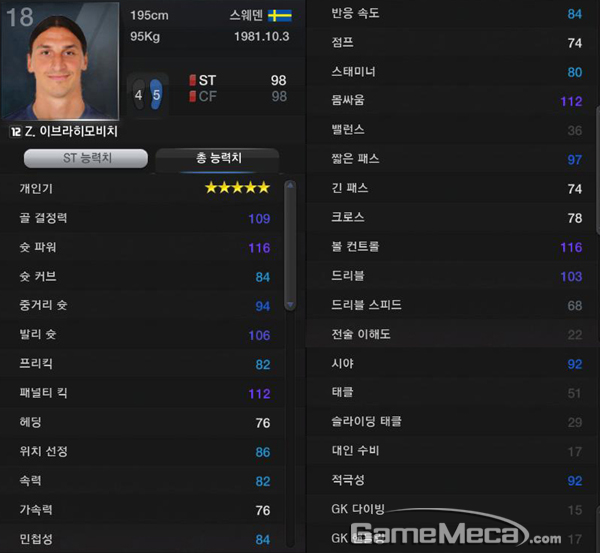
Task: Click the Z. 이브라히모비치 player name
Action: click(71, 132)
